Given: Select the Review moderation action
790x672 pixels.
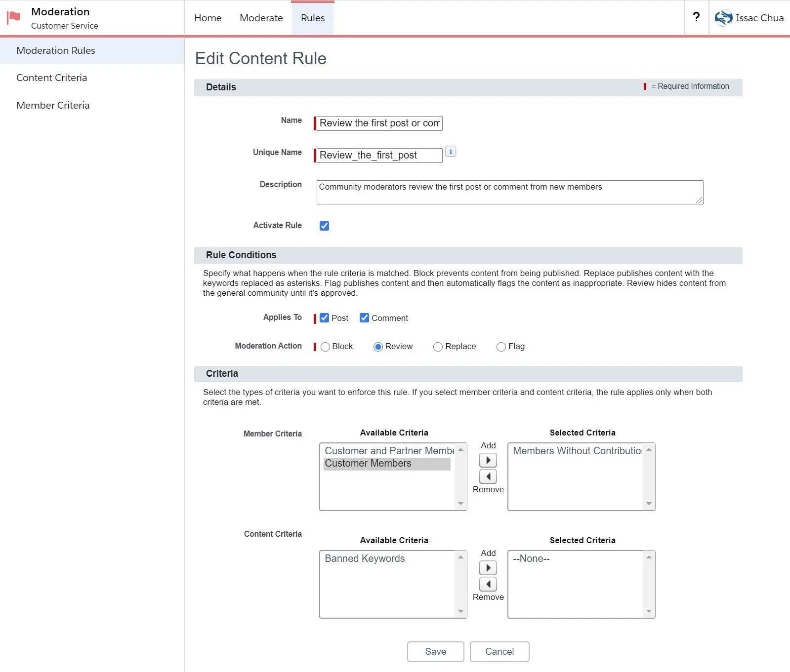Looking at the screenshot, I should coord(378,347).
